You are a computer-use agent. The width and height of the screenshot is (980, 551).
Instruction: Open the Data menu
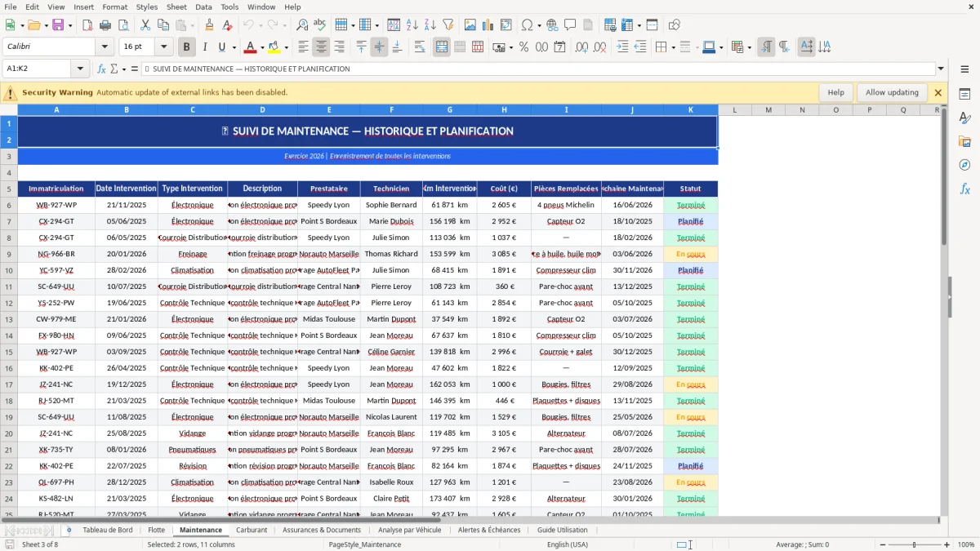(203, 7)
